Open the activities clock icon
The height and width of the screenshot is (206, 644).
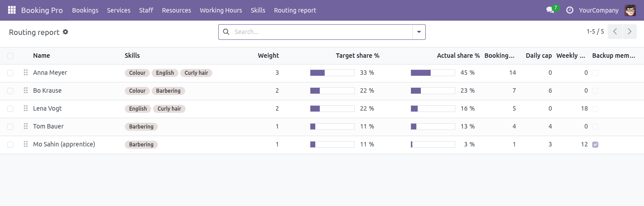569,10
